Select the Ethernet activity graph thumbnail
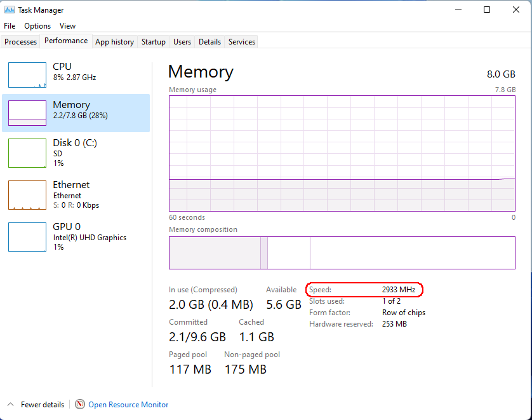 point(27,195)
